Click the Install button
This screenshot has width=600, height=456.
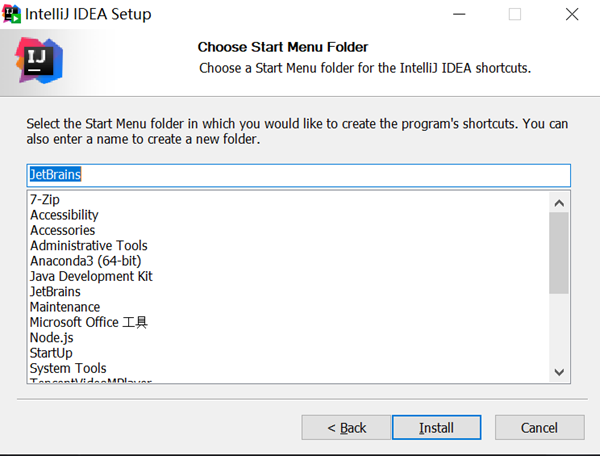click(x=436, y=427)
